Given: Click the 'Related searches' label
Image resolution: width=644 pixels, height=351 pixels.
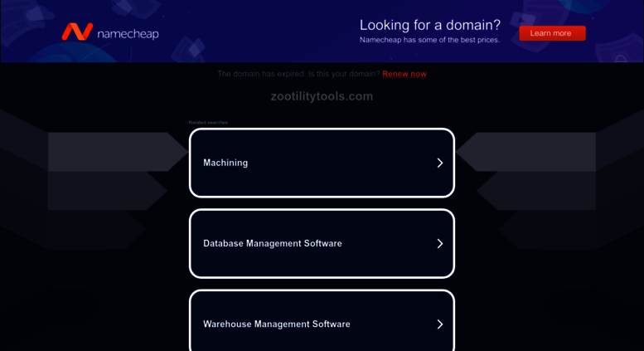Looking at the screenshot, I should pos(208,123).
